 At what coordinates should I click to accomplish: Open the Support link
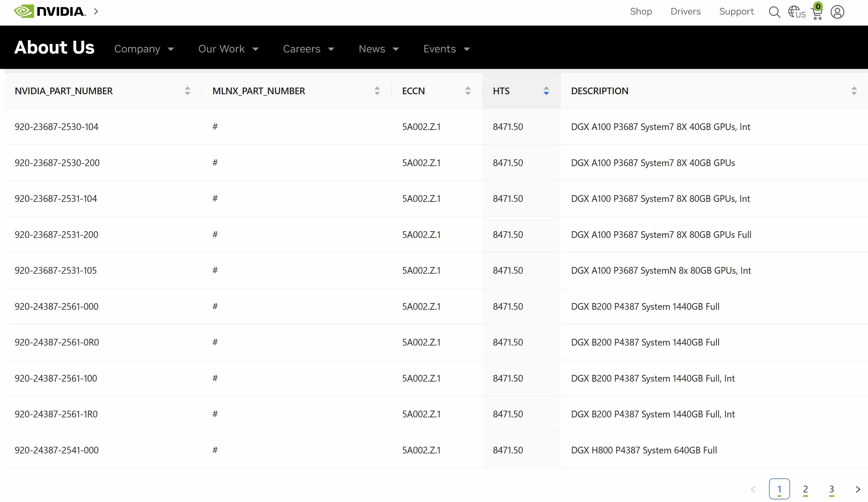[x=736, y=11]
